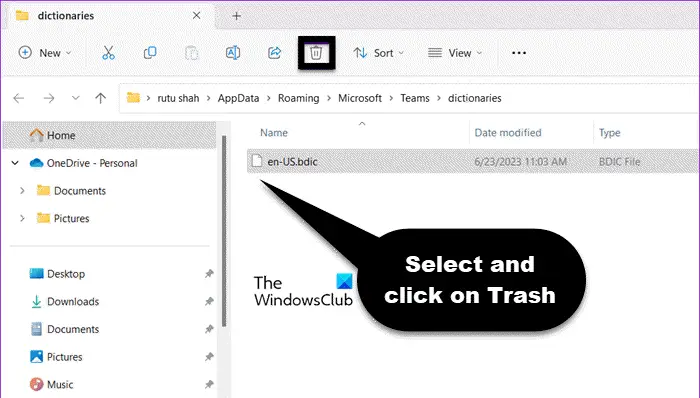Click the Delete trash icon
This screenshot has height=398, width=700.
click(316, 53)
